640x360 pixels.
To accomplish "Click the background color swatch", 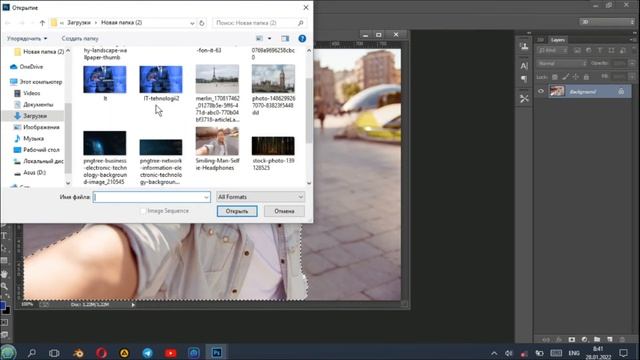I will click(x=7, y=311).
